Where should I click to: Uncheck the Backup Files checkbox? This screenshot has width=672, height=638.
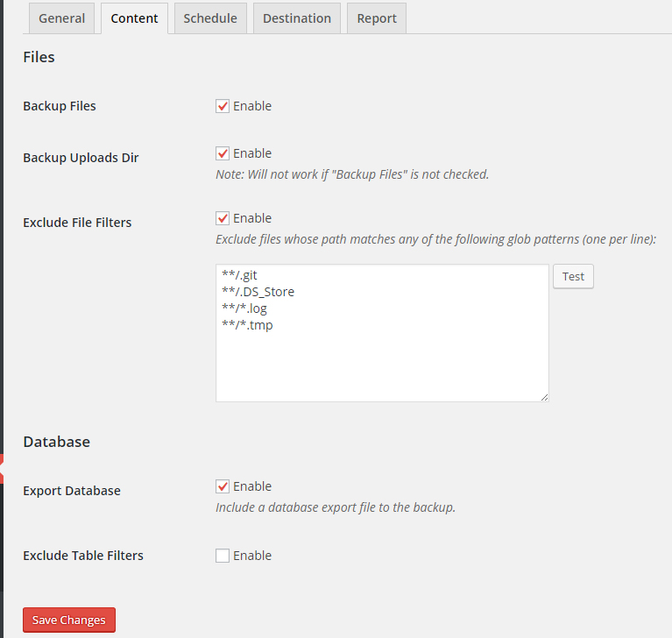point(223,106)
